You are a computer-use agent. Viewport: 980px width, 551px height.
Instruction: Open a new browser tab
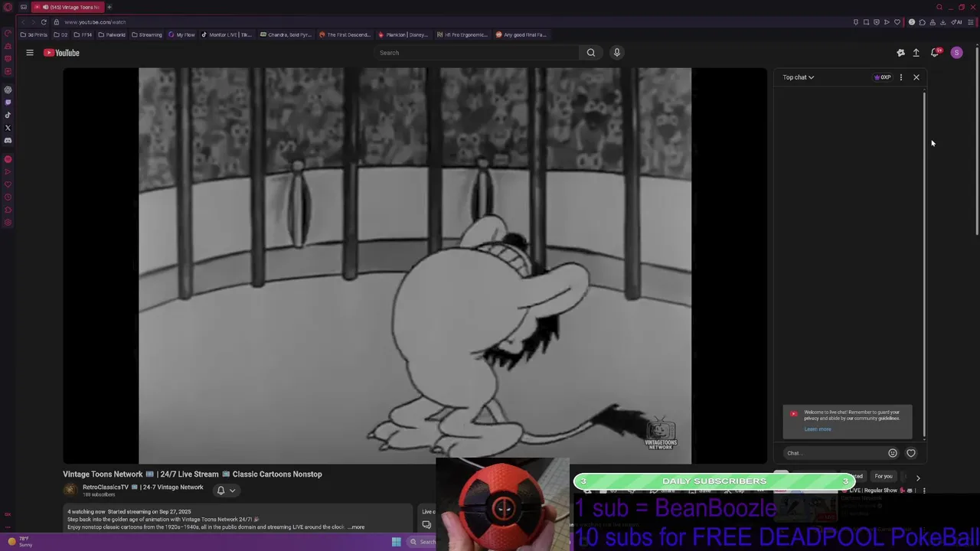click(x=109, y=7)
